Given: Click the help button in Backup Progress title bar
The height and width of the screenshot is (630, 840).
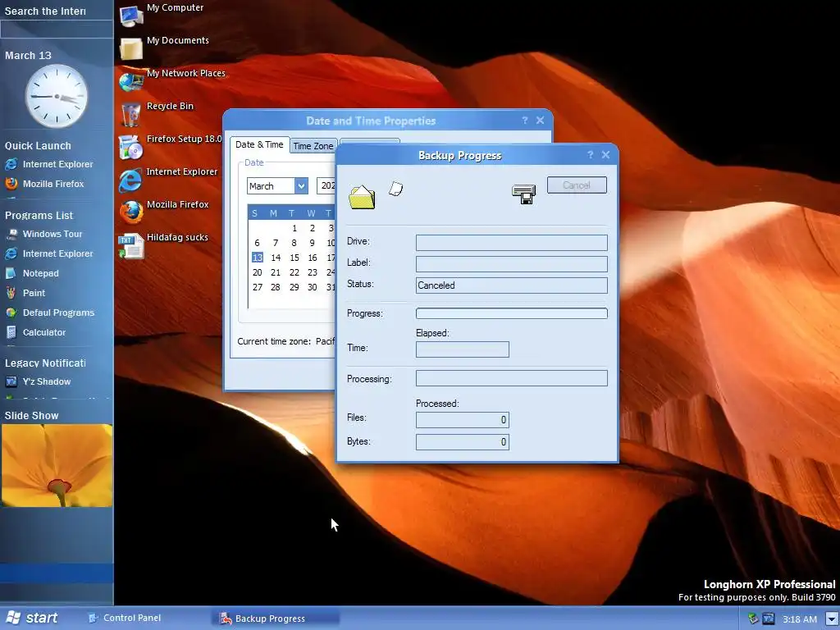Looking at the screenshot, I should [590, 155].
